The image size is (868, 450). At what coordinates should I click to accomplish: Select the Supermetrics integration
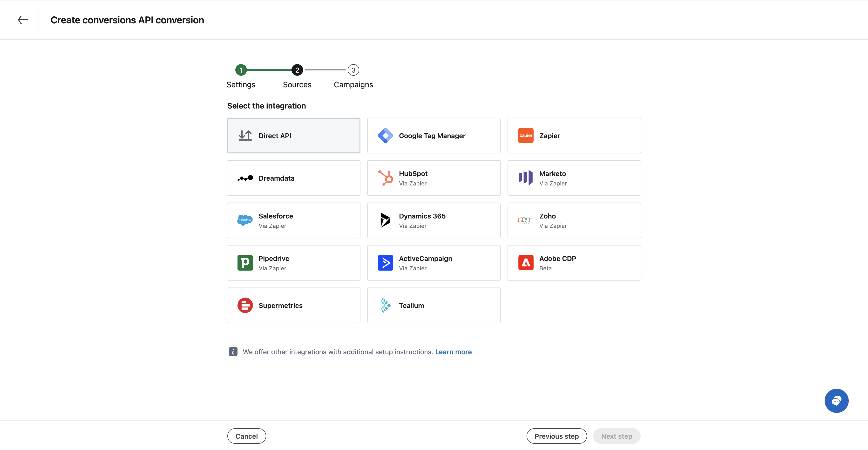[293, 305]
